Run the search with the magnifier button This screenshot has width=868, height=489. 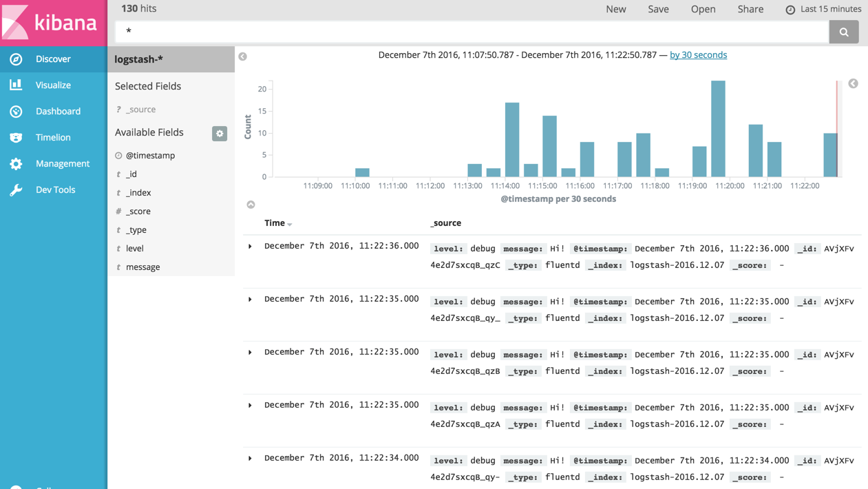pos(844,32)
